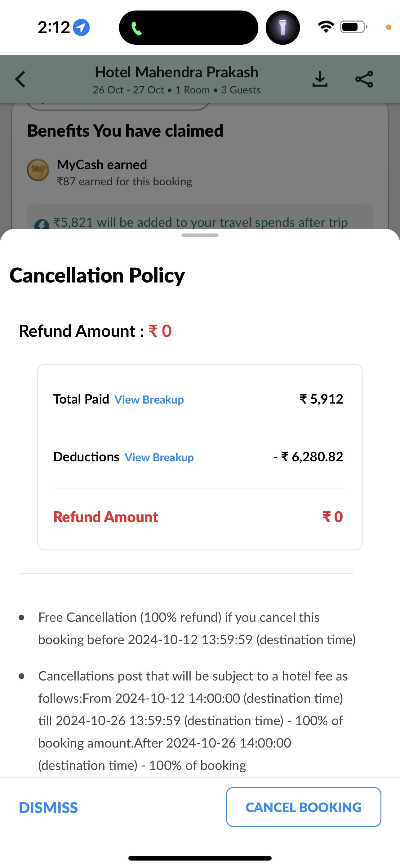Tap the CANCEL BOOKING button
Screen dimensions: 400x868
coord(304,807)
